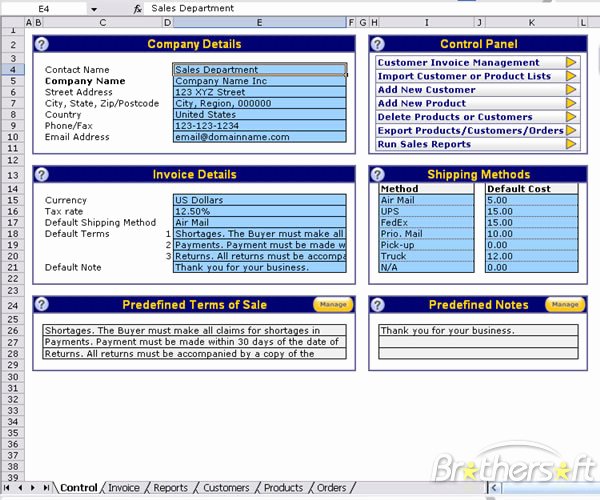
Task: Go to last sheet with navigation arrow
Action: click(46, 488)
